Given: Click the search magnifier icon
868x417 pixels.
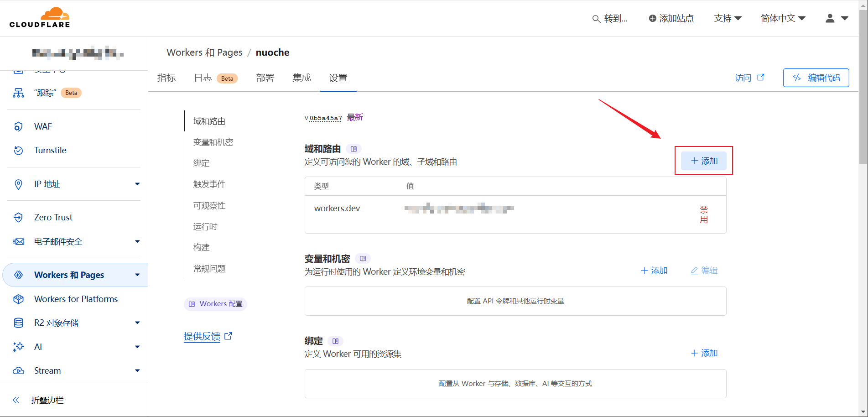Looking at the screenshot, I should (x=596, y=19).
